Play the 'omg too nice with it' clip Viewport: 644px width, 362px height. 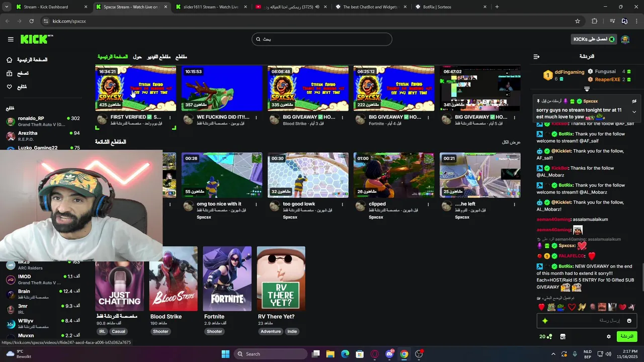coord(222,175)
